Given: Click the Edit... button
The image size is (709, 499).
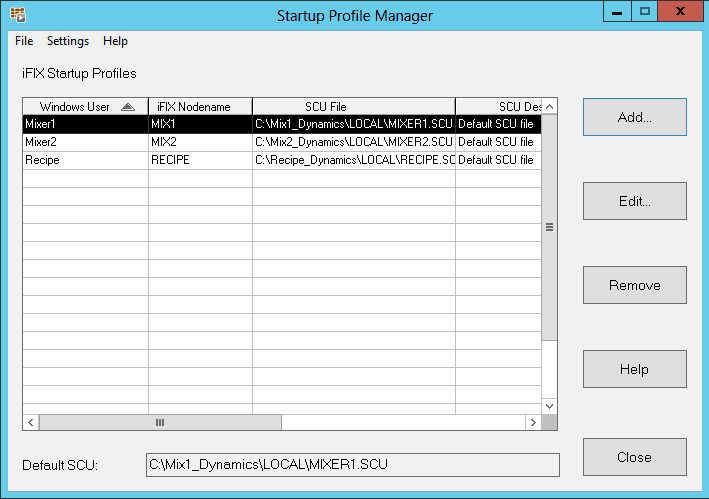Looking at the screenshot, I should 634,201.
